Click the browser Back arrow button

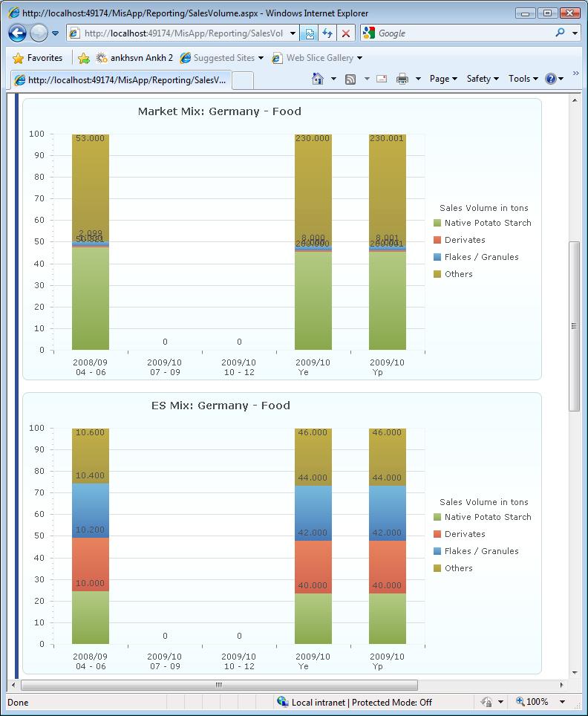pyautogui.click(x=17, y=33)
